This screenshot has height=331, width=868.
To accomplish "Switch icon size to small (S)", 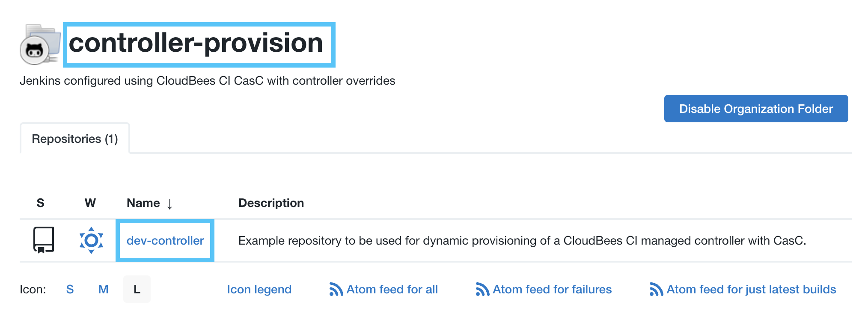I will [x=70, y=290].
